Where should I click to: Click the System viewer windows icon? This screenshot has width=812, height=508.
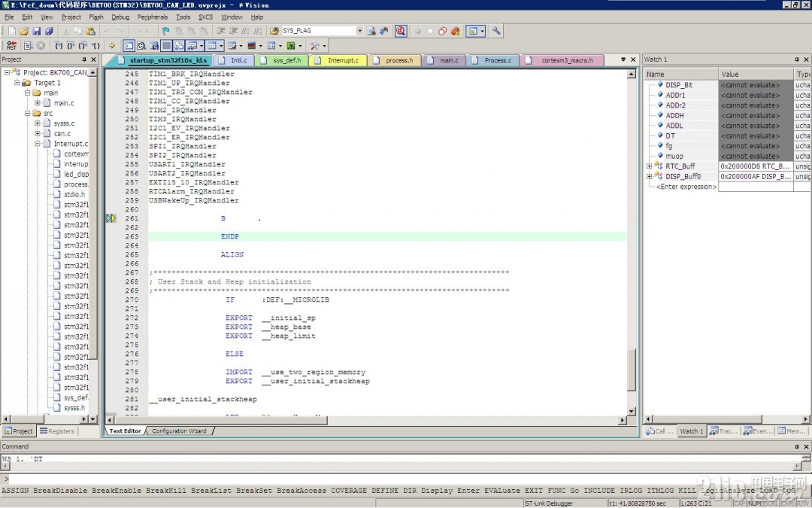291,46
